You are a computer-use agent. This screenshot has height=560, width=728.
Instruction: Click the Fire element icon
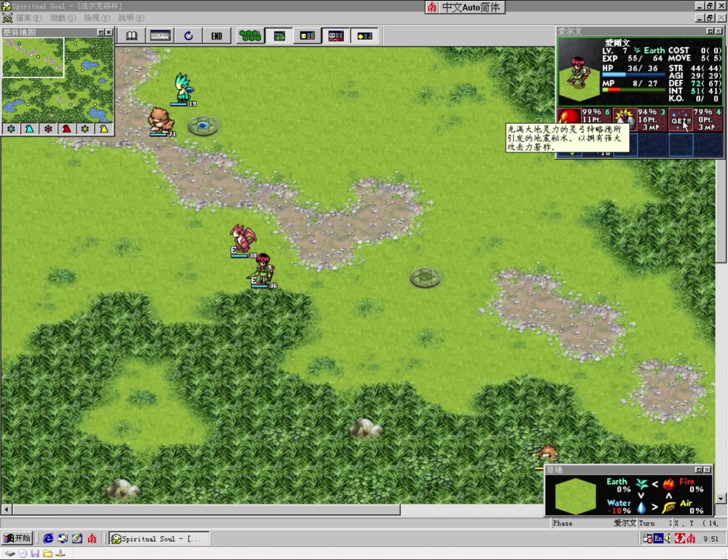click(x=669, y=484)
